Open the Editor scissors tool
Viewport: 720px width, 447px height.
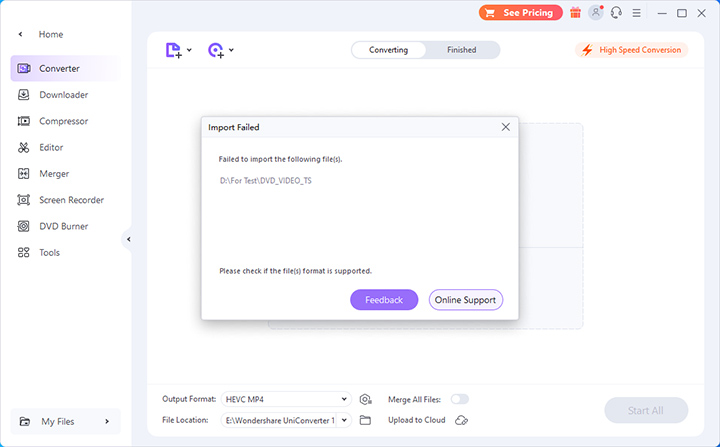[x=23, y=147]
